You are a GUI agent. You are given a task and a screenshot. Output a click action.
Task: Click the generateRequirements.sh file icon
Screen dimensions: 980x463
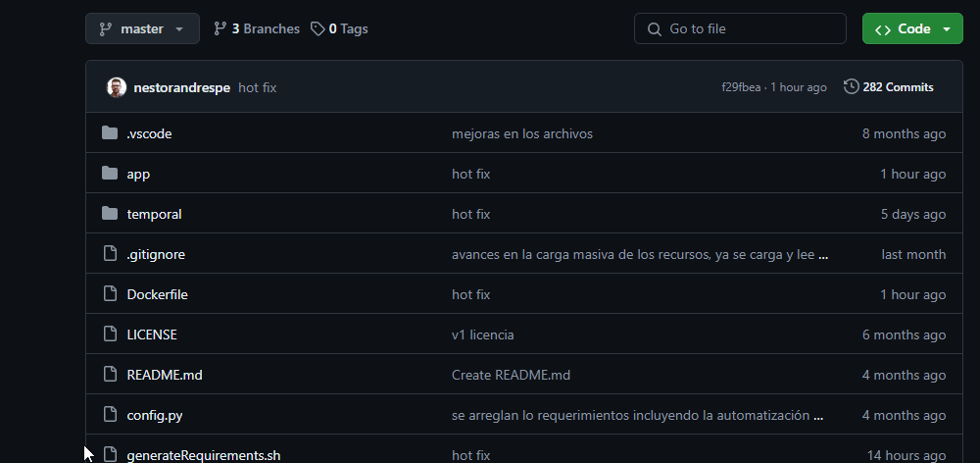coord(110,453)
